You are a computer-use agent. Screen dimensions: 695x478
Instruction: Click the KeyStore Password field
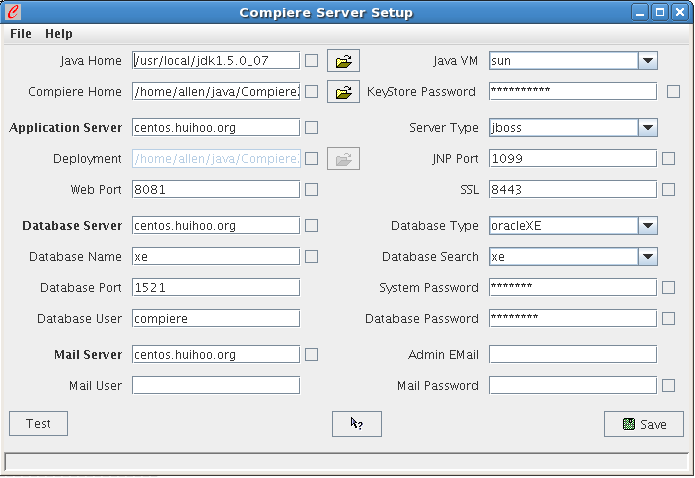pyautogui.click(x=572, y=91)
